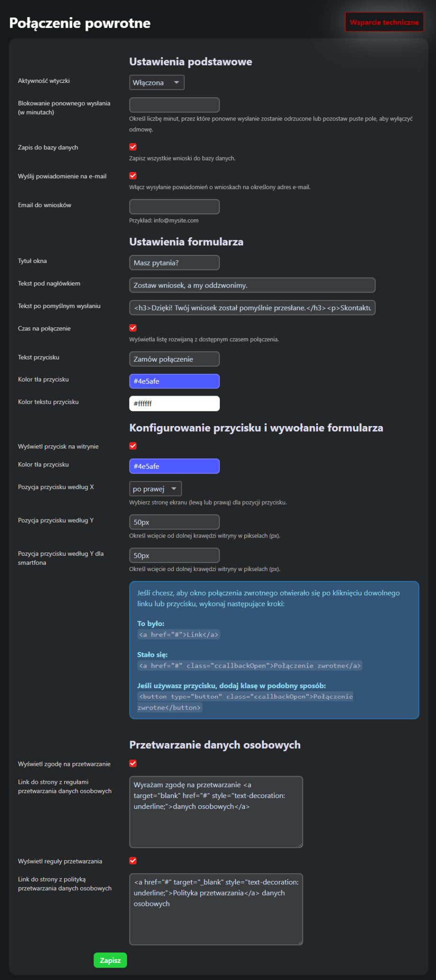Click the Email do wniosków field
Viewport: 436px width, 980px height.
click(x=174, y=207)
